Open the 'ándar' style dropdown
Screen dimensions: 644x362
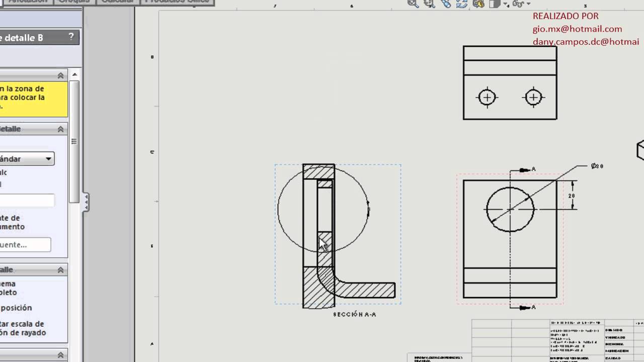(27, 159)
